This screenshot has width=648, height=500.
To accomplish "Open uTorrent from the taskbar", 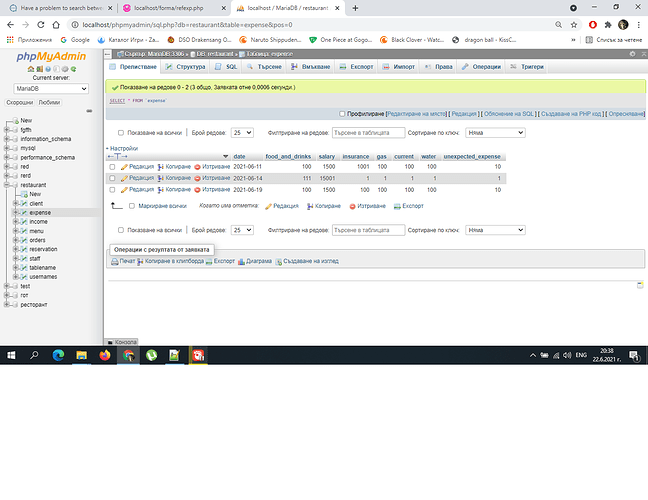I will coord(151,355).
